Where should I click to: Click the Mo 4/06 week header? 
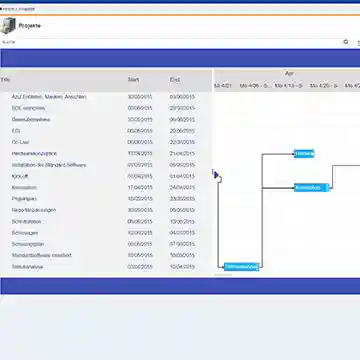(x=254, y=86)
